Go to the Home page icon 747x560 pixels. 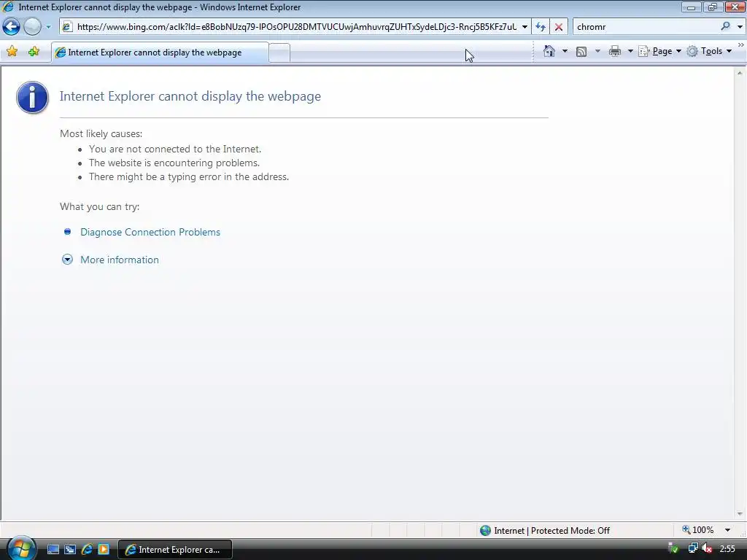click(549, 51)
